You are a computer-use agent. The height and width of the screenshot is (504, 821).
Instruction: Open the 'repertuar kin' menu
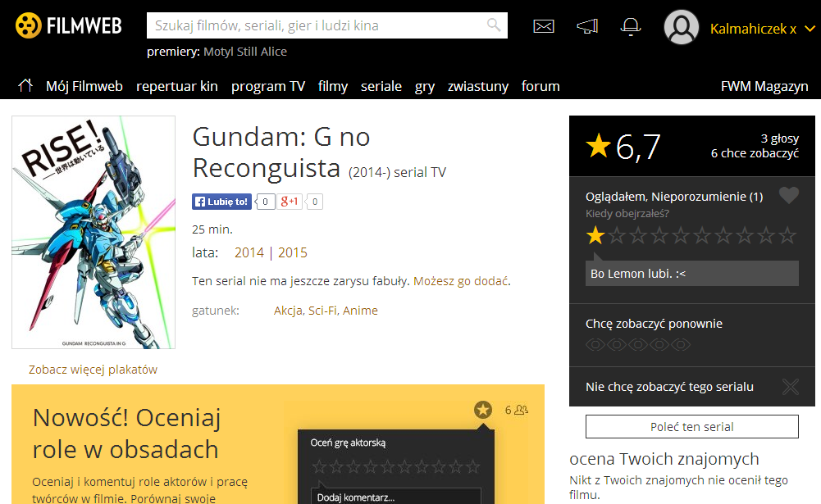pos(177,86)
